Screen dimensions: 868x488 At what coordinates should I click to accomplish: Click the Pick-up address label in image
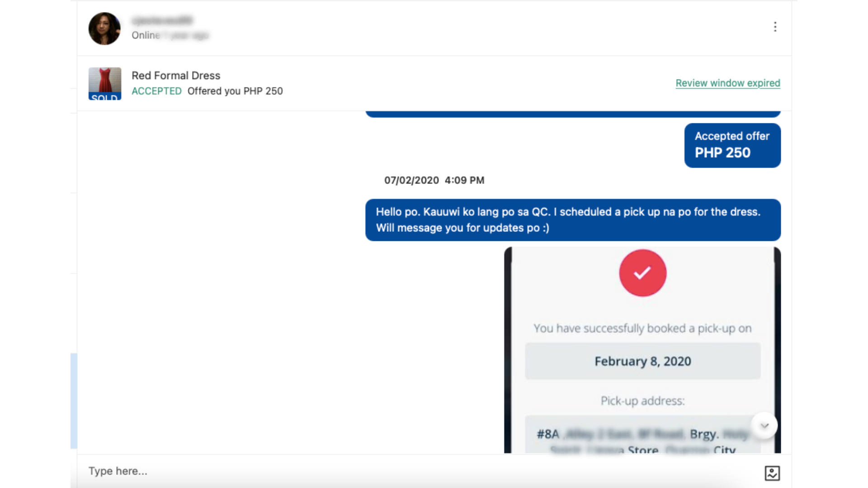tap(642, 401)
